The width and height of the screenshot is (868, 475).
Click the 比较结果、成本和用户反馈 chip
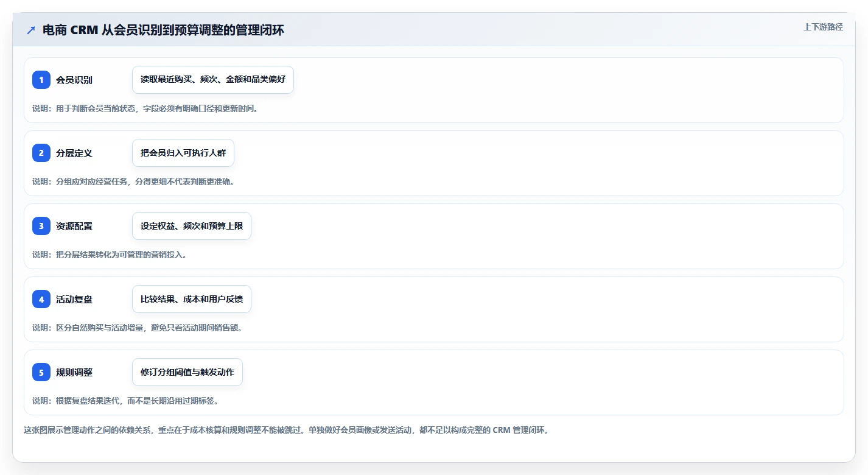192,299
